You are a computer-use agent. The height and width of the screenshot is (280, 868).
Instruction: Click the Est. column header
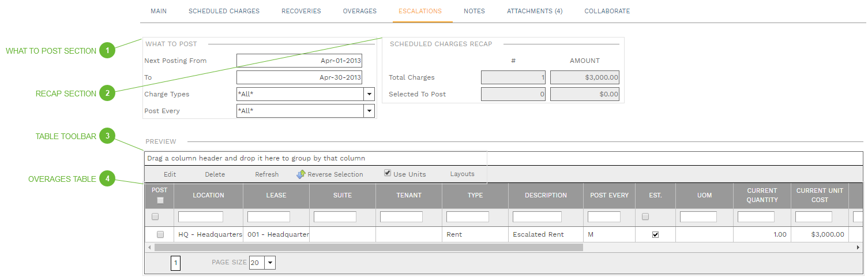pyautogui.click(x=655, y=196)
